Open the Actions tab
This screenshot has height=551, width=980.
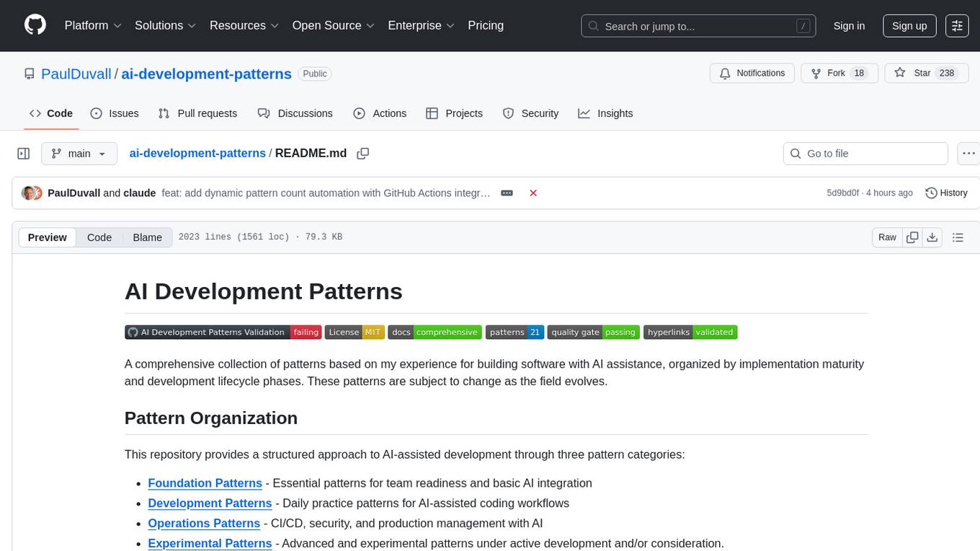point(380,113)
